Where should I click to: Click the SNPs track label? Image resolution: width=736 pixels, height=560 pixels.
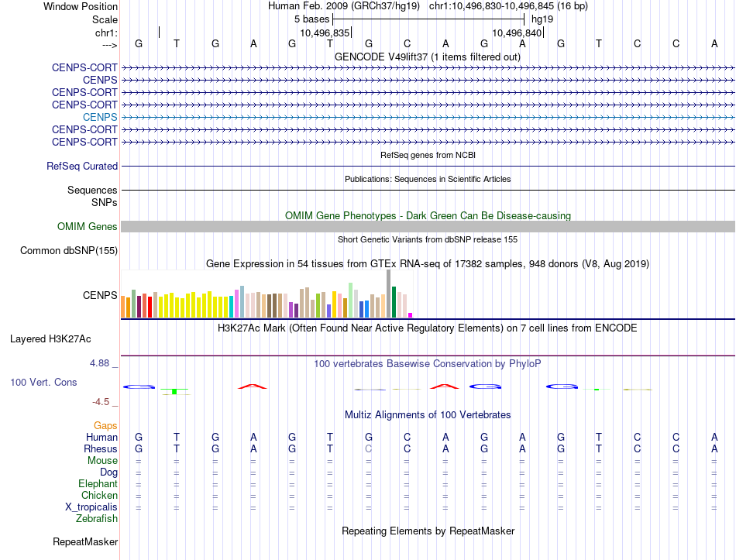tap(105, 202)
